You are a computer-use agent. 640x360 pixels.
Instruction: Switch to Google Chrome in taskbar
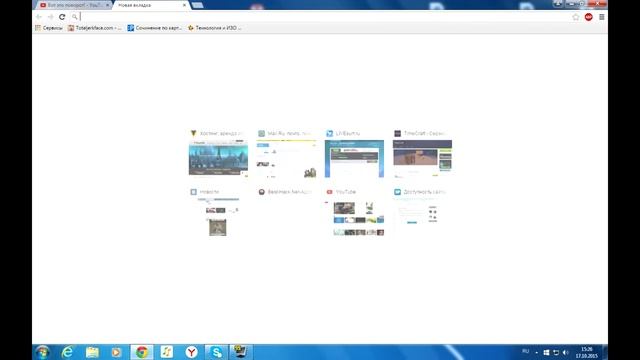click(142, 352)
